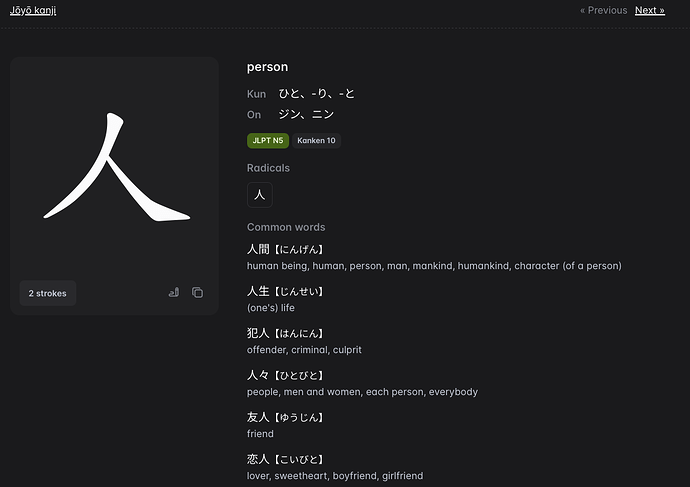Open the word 友人 【ゆうじん】
This screenshot has width=690, height=487.
286,417
